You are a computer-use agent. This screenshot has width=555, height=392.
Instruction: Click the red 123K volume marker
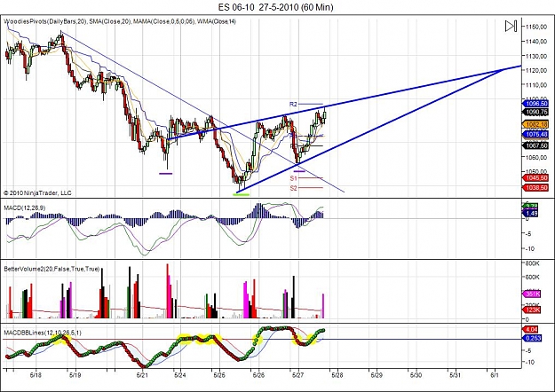click(x=532, y=310)
